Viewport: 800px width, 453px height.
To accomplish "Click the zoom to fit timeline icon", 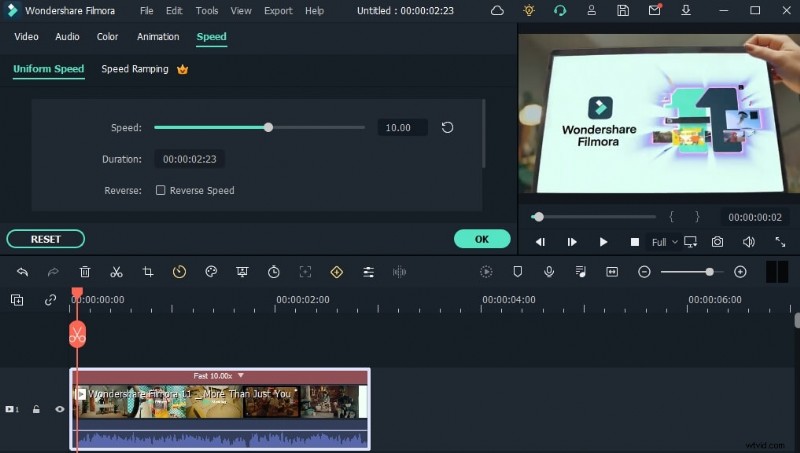I will pyautogui.click(x=612, y=272).
